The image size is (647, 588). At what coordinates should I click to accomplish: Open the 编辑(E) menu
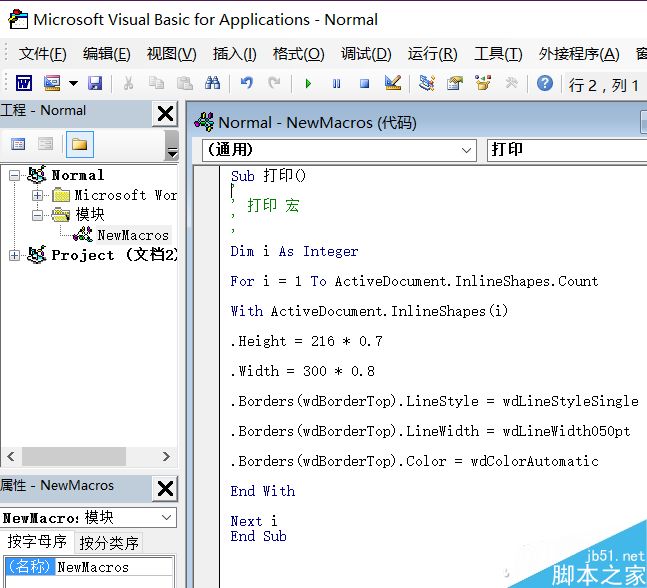[x=106, y=54]
